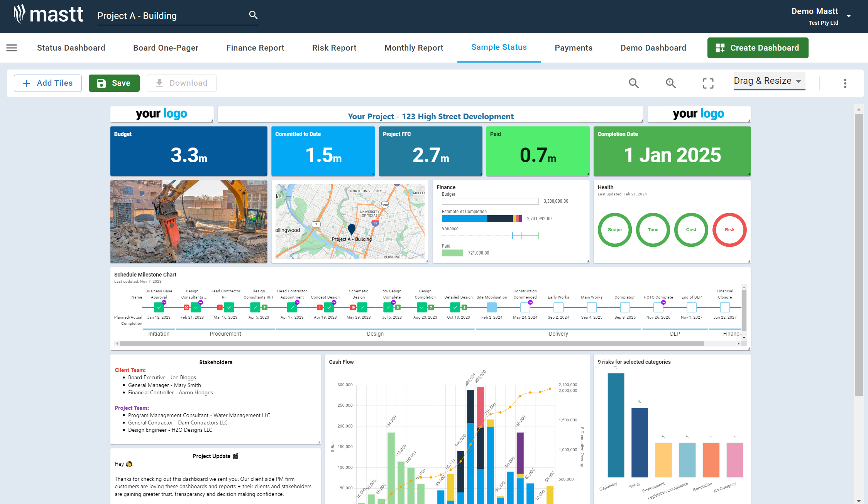Open the Drag & Resize dropdown
The width and height of the screenshot is (868, 504).
pos(767,81)
